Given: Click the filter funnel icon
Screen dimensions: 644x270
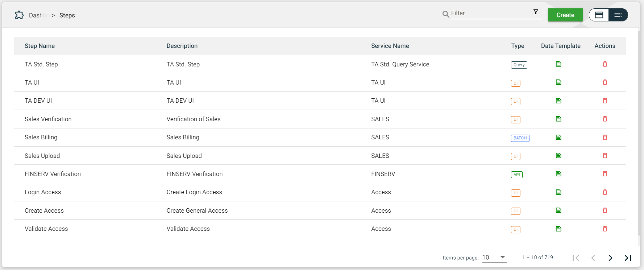Looking at the screenshot, I should (536, 12).
